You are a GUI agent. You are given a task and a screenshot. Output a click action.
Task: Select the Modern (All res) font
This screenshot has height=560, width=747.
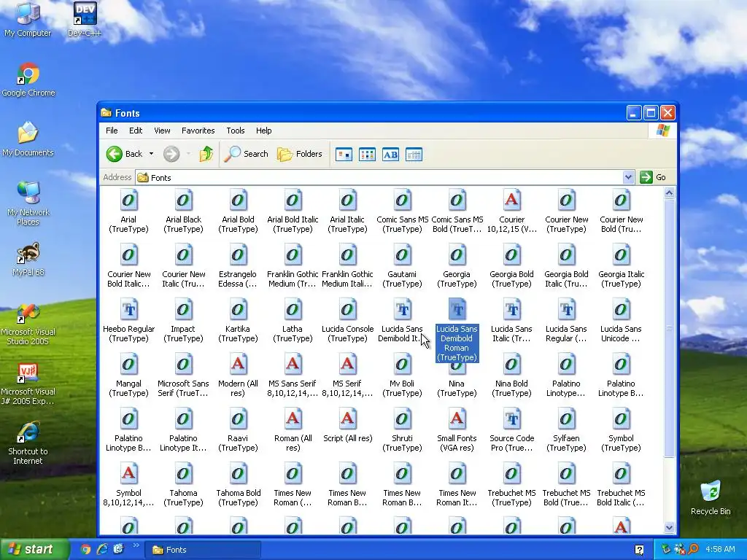pyautogui.click(x=238, y=365)
